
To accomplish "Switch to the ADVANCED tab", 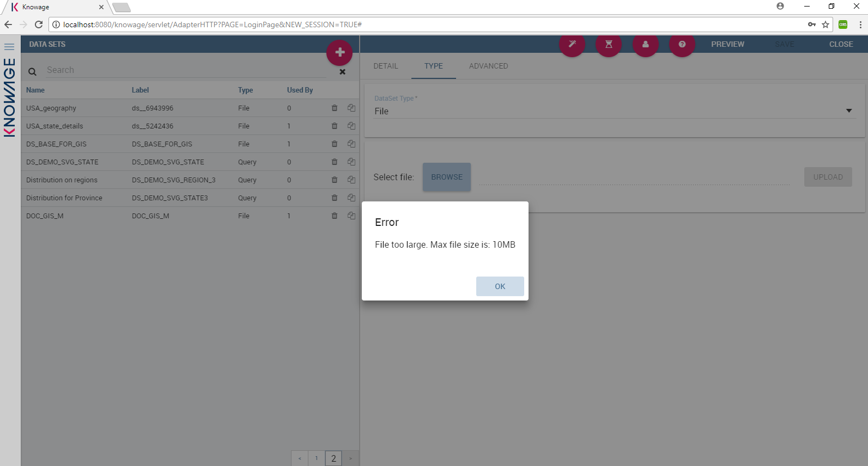I will click(488, 66).
